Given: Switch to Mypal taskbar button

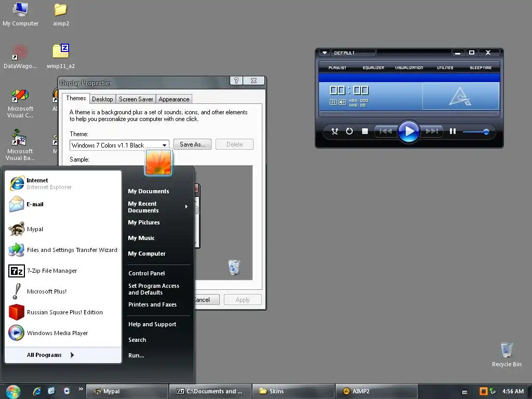Looking at the screenshot, I should pyautogui.click(x=127, y=391).
